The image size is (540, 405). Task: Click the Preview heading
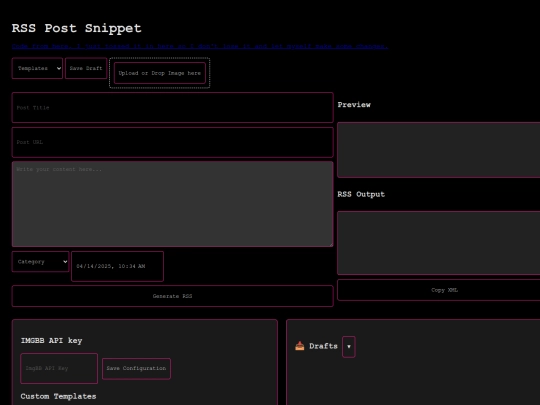354,105
